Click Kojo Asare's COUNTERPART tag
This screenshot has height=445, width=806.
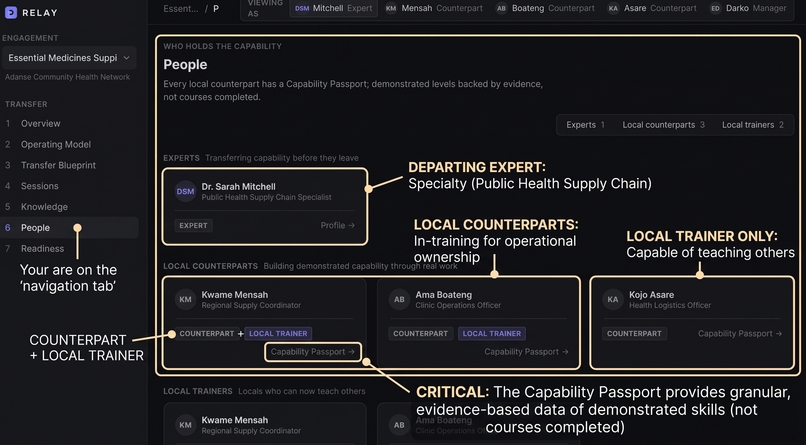[x=634, y=333]
